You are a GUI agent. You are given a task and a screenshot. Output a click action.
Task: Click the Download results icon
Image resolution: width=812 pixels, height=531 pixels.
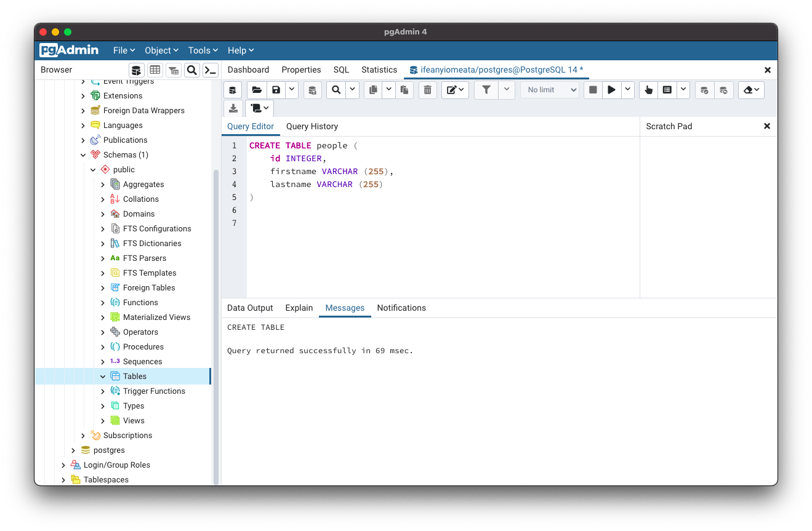(233, 108)
